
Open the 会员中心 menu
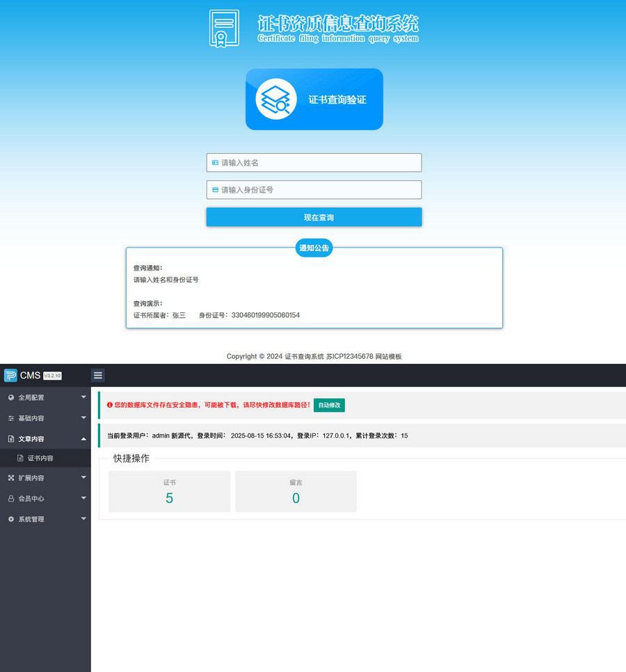point(31,499)
